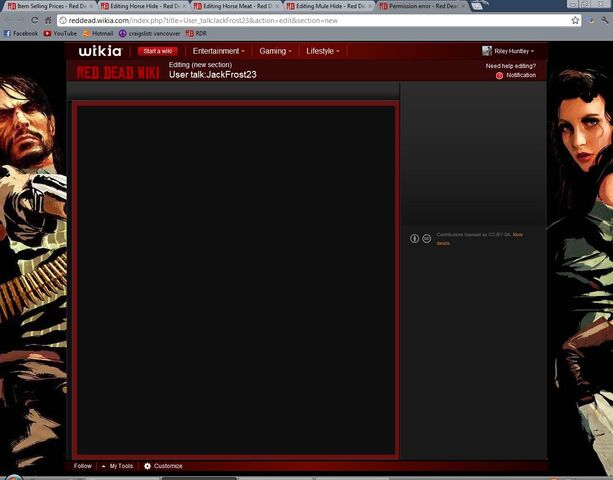The width and height of the screenshot is (613, 480).
Task: Switch to the Editing Horse Hide tab
Action: click(x=141, y=6)
